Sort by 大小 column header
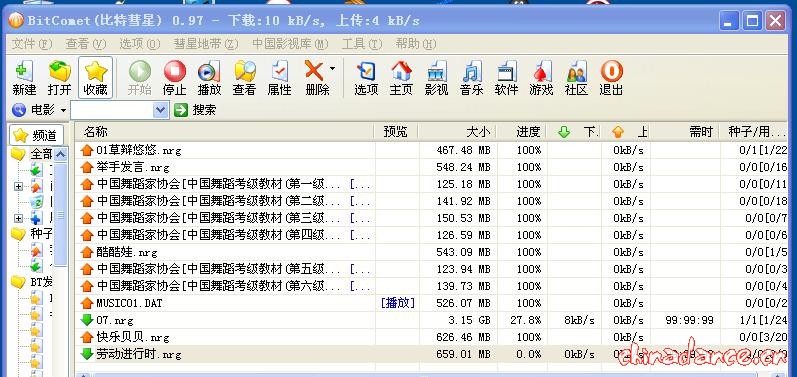This screenshot has height=377, width=797. [457, 132]
